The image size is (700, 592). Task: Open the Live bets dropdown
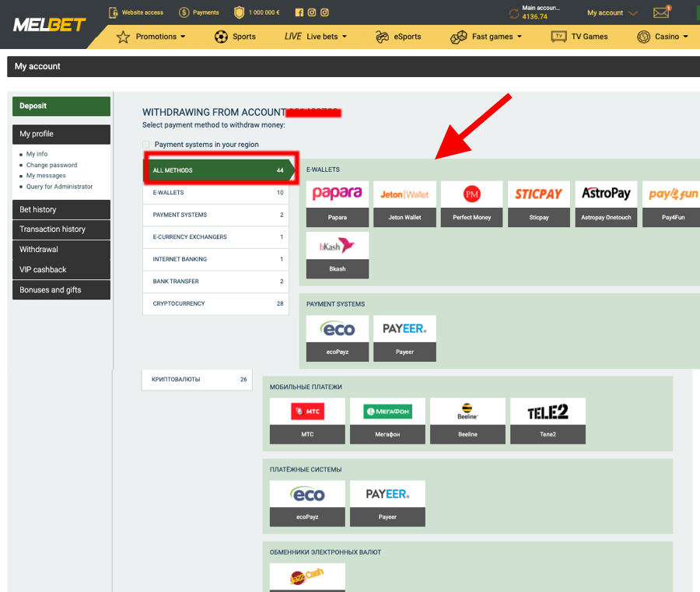click(x=316, y=37)
